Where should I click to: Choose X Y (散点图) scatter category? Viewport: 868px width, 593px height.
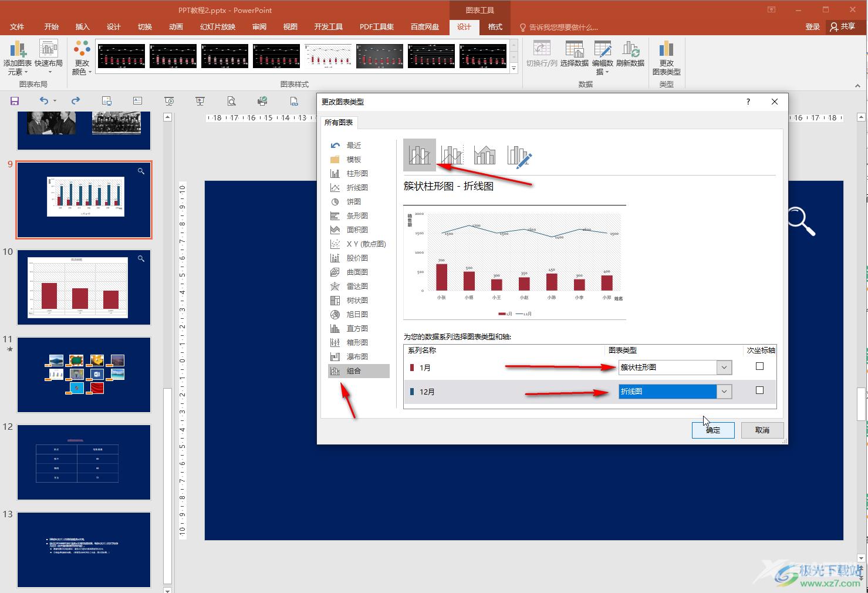[x=359, y=244]
